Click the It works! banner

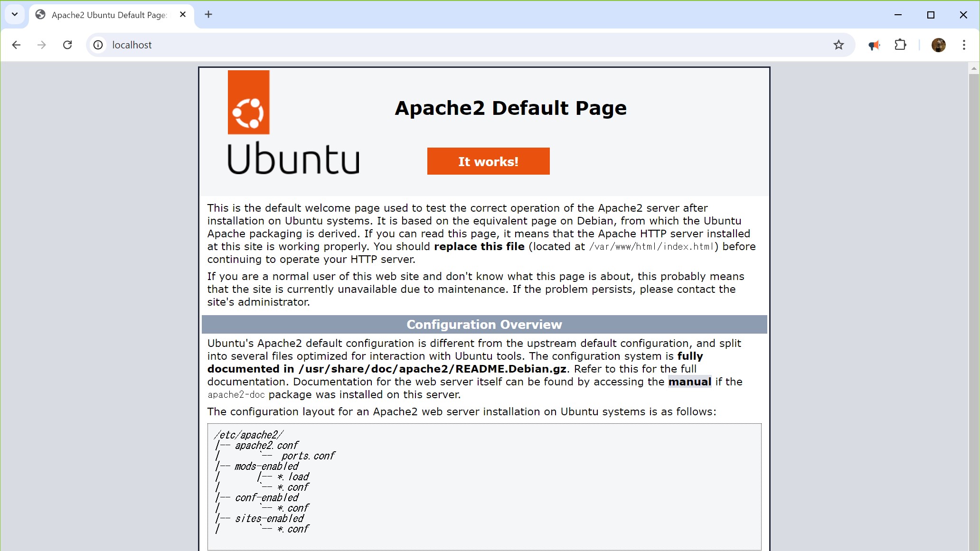[x=488, y=161]
